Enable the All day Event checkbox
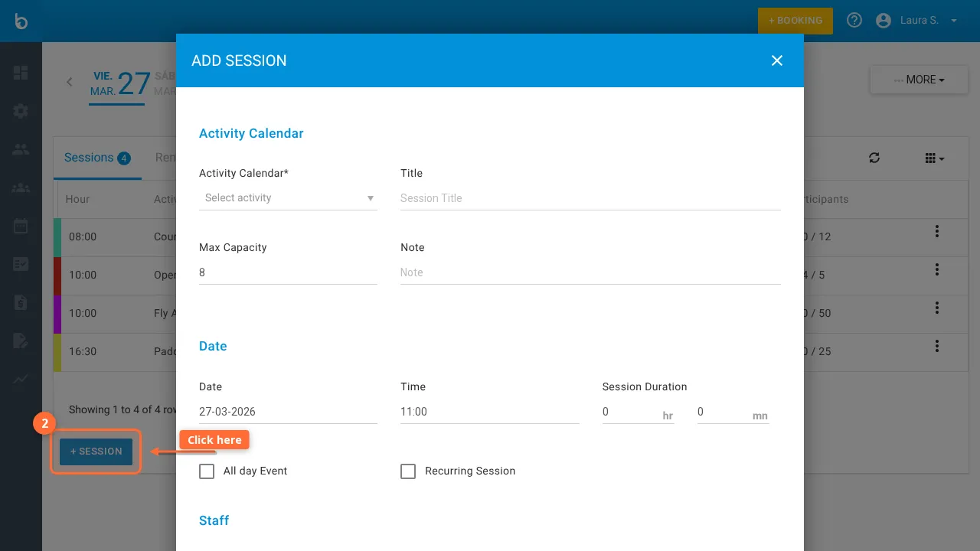The width and height of the screenshot is (980, 551). (x=207, y=471)
